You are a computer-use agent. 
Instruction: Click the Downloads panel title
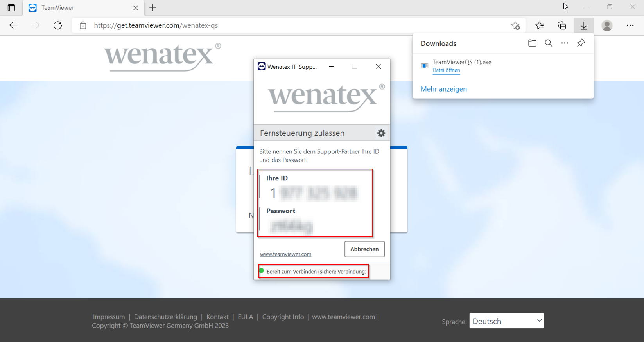click(438, 43)
